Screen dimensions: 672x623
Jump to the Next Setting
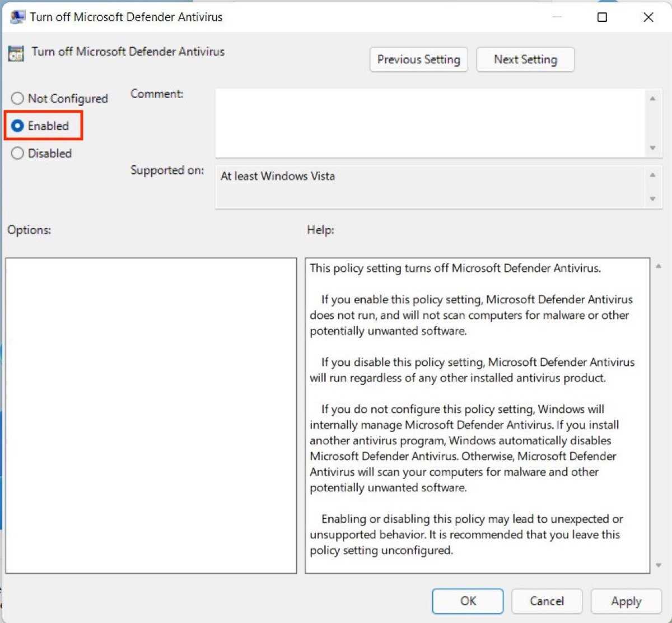525,59
